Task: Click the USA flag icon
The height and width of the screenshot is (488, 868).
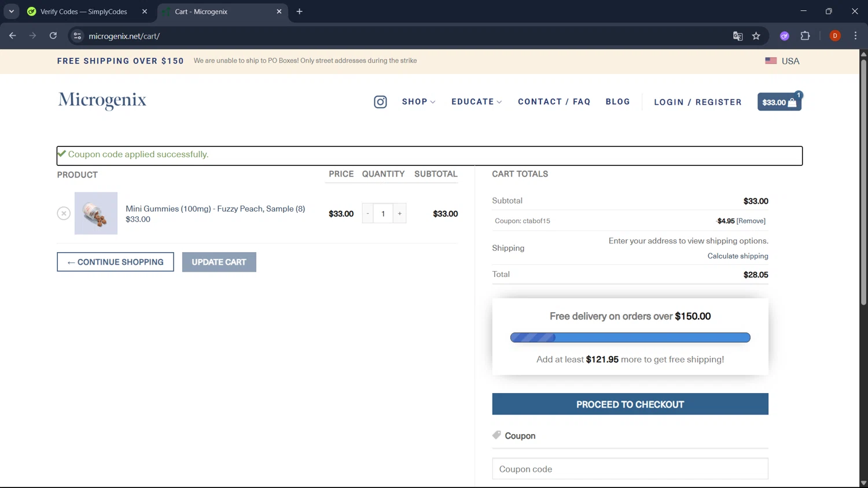Action: tap(771, 61)
